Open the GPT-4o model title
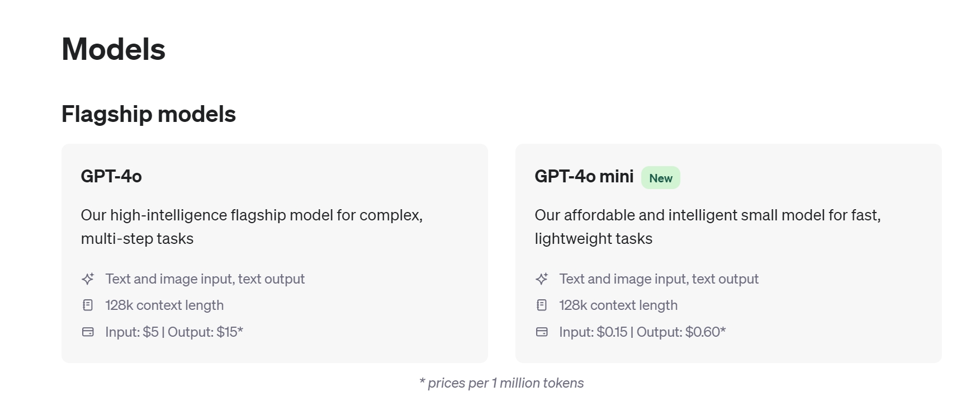This screenshot has height=410, width=980. tap(111, 176)
